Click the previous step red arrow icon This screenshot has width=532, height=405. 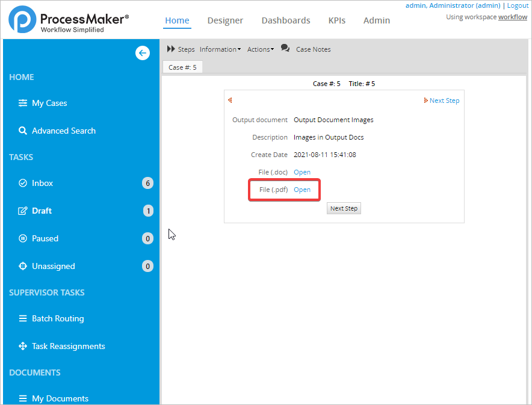[230, 100]
